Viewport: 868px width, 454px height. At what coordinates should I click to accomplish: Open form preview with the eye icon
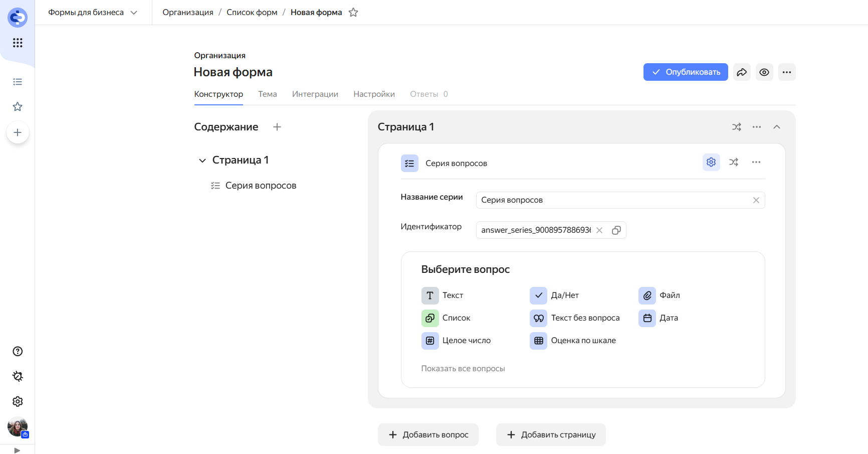point(764,72)
